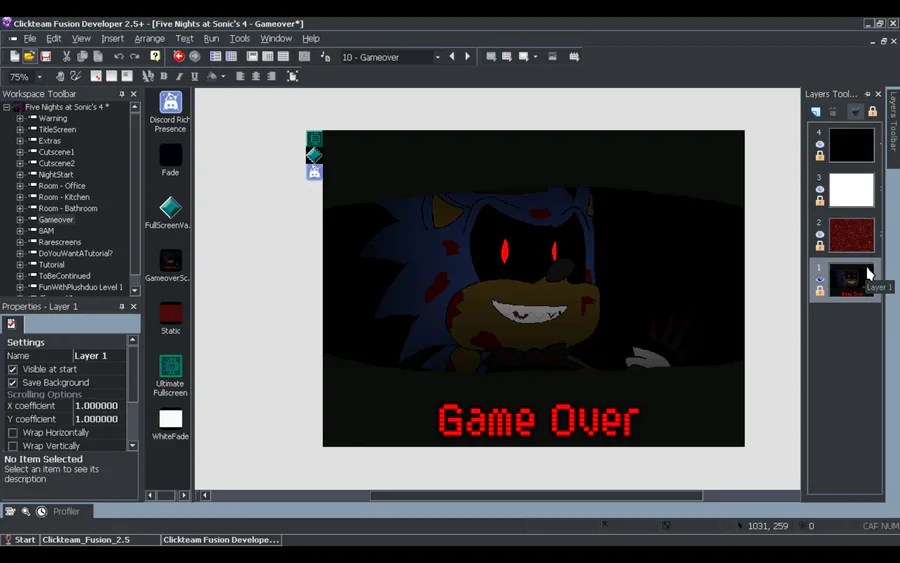Select the Static object icon

(170, 313)
